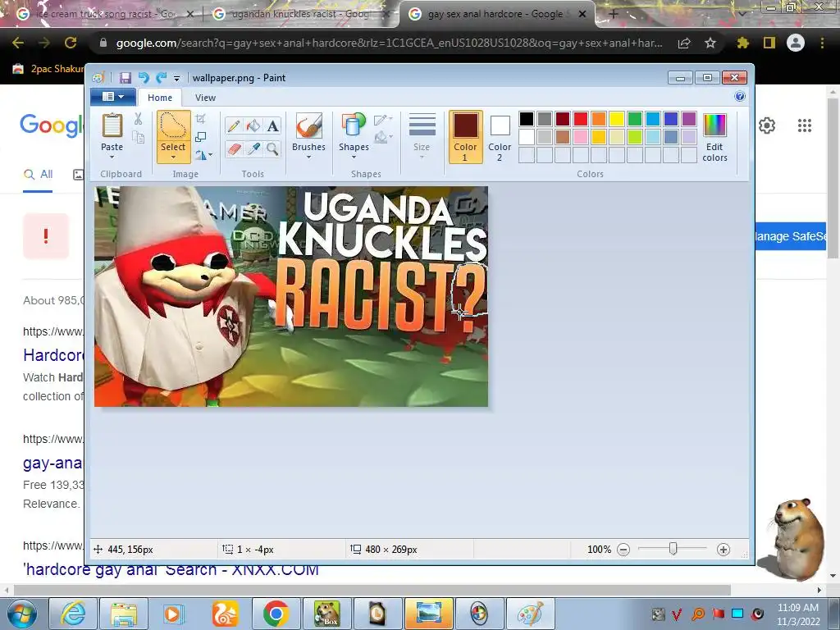Screen dimensions: 840x630
Task: Switch to the ugandan knuckles Chrome tab
Action: click(301, 15)
